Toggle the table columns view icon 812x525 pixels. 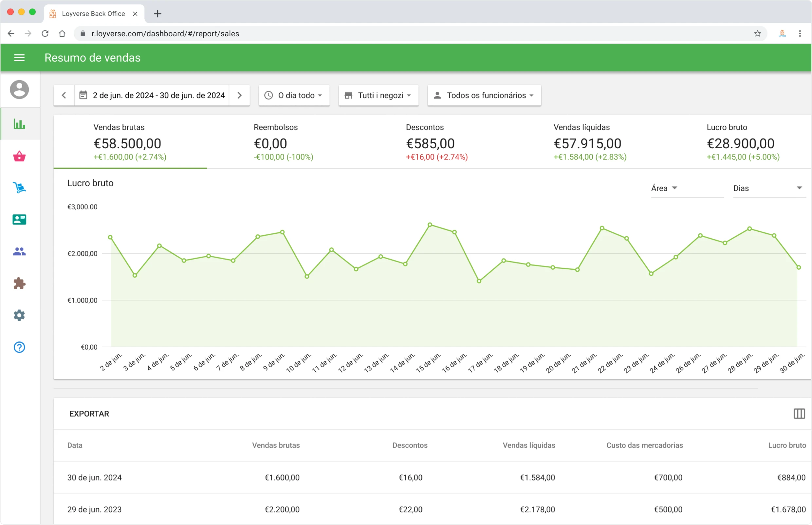[799, 413]
